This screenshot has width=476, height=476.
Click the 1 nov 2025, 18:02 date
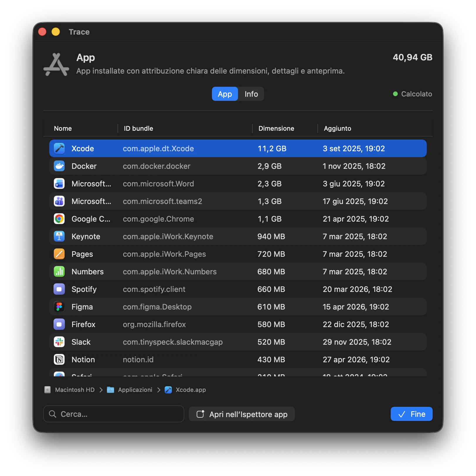tap(354, 166)
